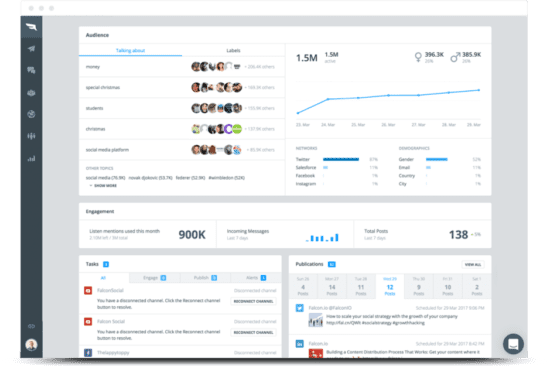Select the Mon 27 publications day
Screen dimensions: 550x366
(332, 286)
